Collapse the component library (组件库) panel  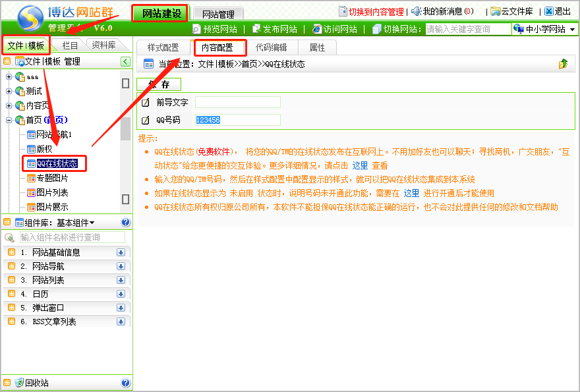7,223
